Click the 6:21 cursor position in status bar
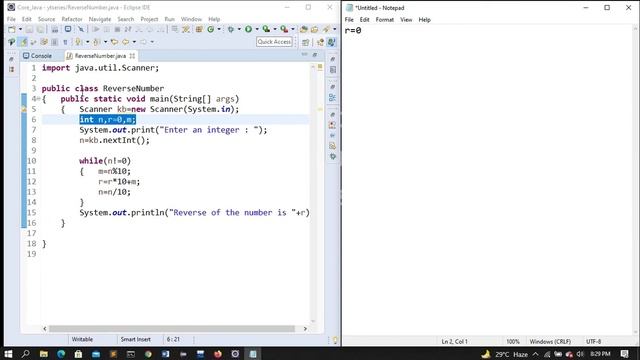 (173, 339)
